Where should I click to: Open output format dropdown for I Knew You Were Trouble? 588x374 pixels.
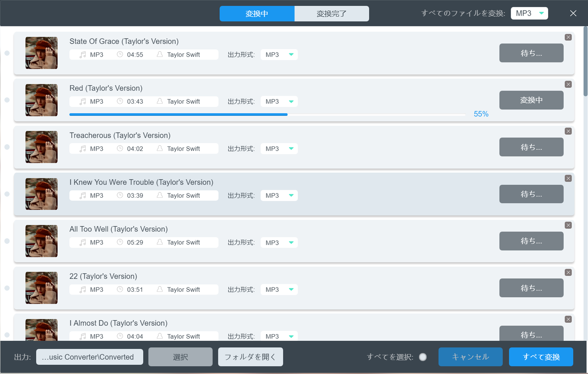click(279, 196)
